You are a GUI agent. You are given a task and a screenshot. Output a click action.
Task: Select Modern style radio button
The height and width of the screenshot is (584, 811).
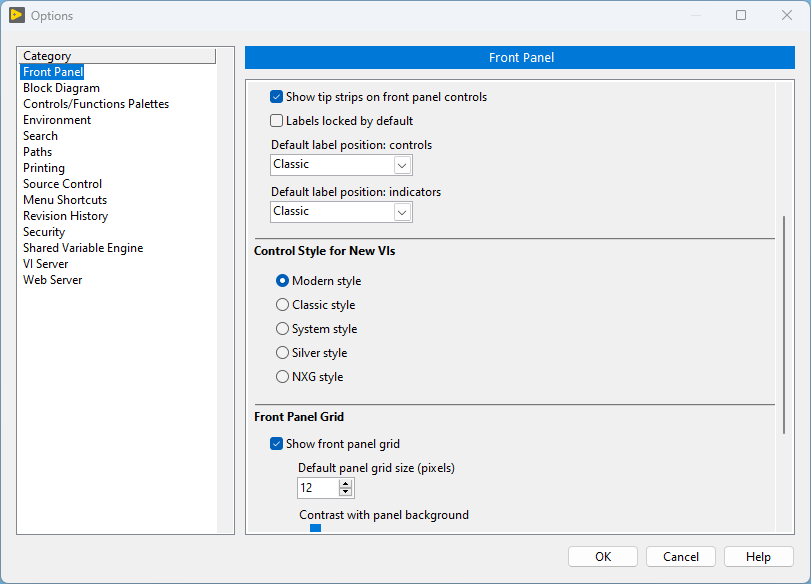click(x=282, y=281)
